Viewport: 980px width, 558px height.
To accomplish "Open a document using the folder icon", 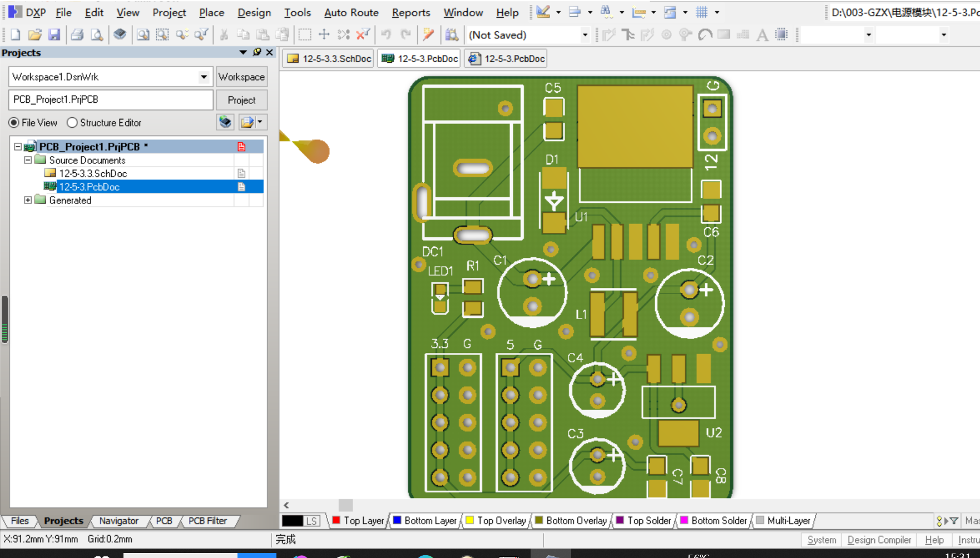I will (35, 35).
